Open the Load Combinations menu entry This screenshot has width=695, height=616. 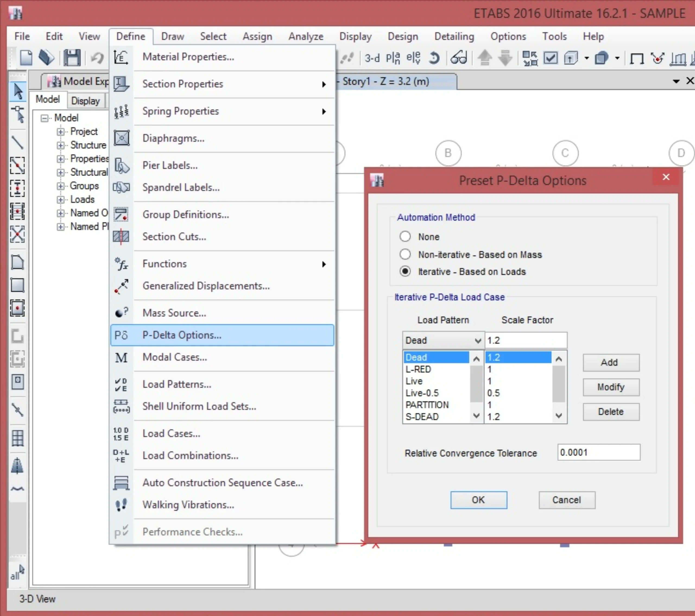[190, 456]
